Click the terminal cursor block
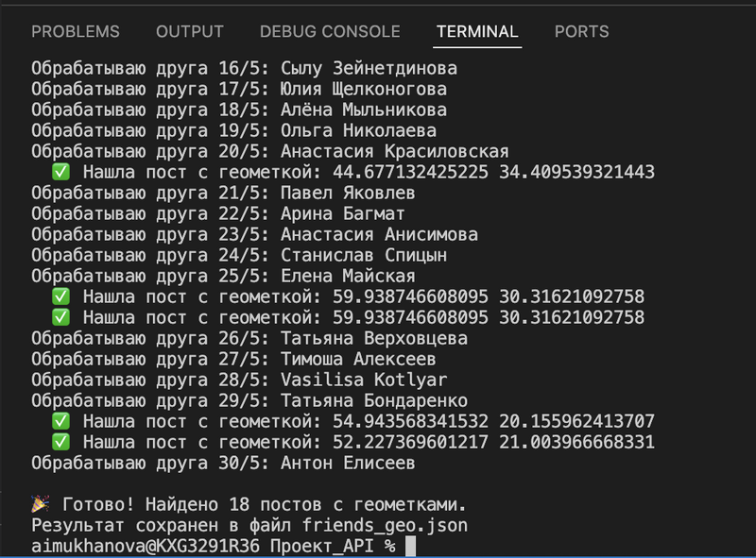 (413, 546)
